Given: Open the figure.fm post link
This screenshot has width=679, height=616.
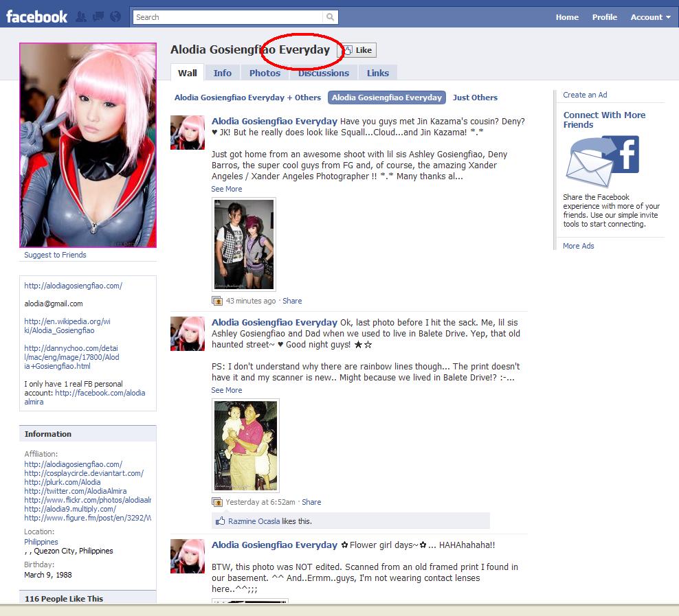Looking at the screenshot, I should point(87,518).
